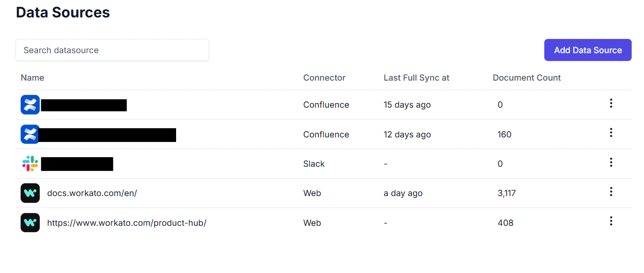This screenshot has height=273, width=644.
Task: Click the Connector column header
Action: tap(324, 78)
